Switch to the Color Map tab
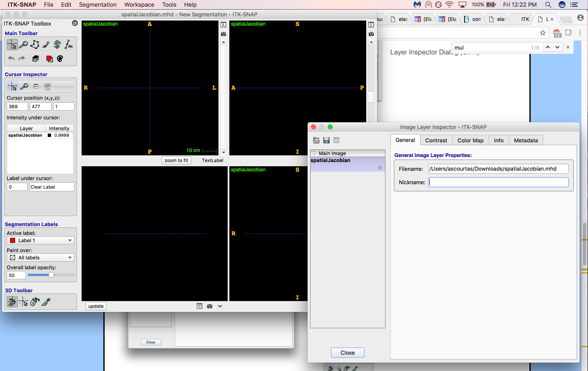Viewport: 588px width, 371px height. tap(470, 140)
